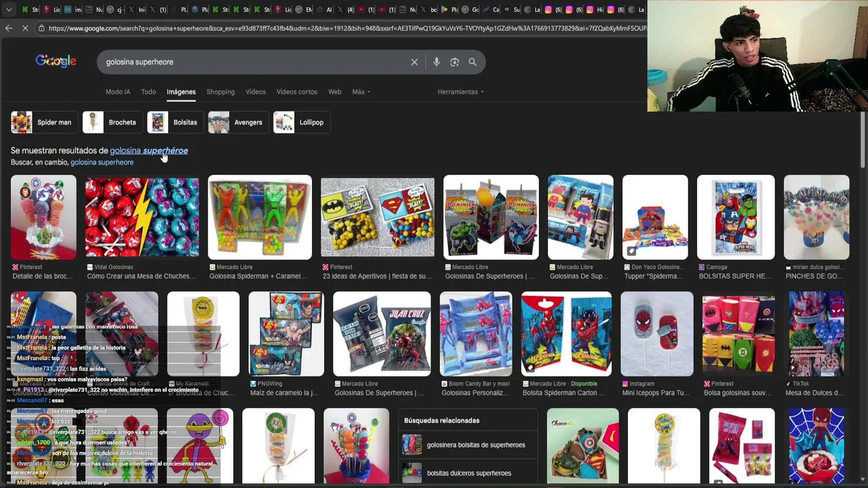Go to the Google logo homepage
Viewport: 868px width, 488px height.
[56, 61]
